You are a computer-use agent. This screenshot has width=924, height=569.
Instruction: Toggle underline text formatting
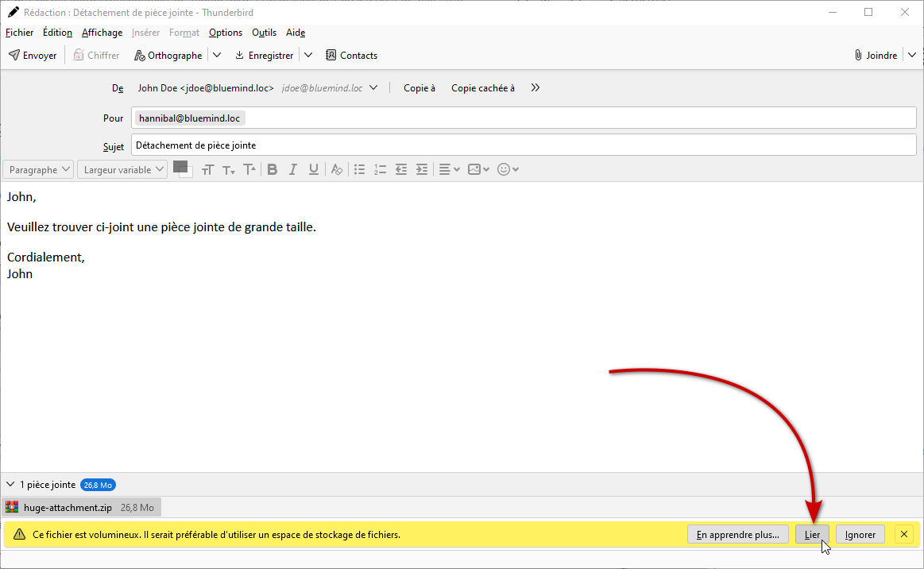314,169
